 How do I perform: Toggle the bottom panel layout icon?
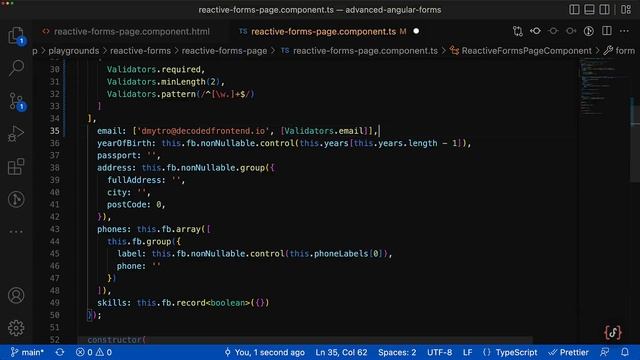click(589, 9)
